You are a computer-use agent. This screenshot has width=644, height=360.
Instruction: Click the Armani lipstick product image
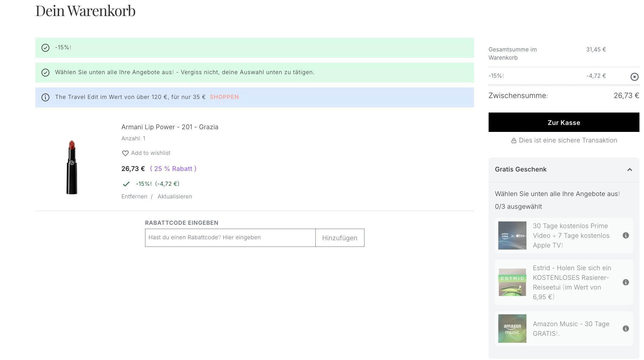pos(72,167)
